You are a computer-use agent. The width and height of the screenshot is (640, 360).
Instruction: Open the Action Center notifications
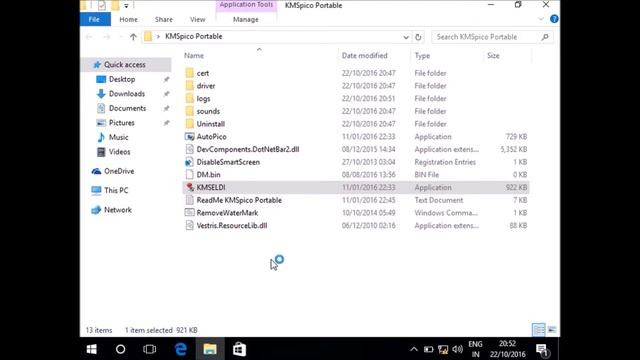click(x=542, y=350)
